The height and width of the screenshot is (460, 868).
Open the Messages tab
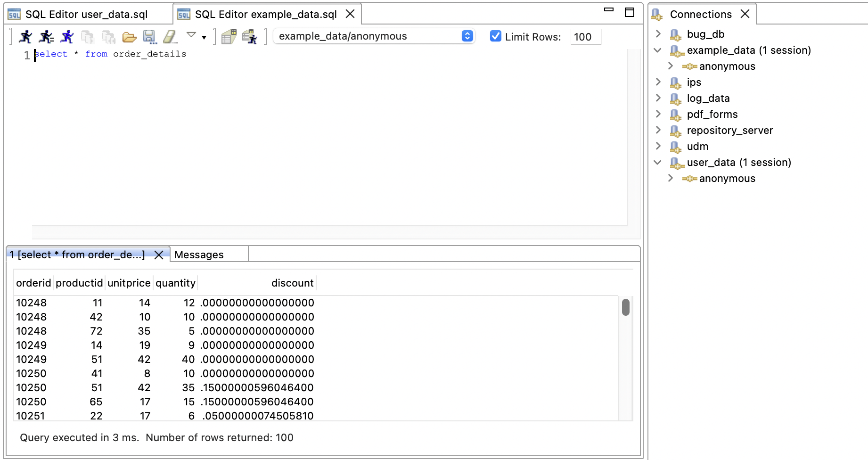(x=199, y=255)
